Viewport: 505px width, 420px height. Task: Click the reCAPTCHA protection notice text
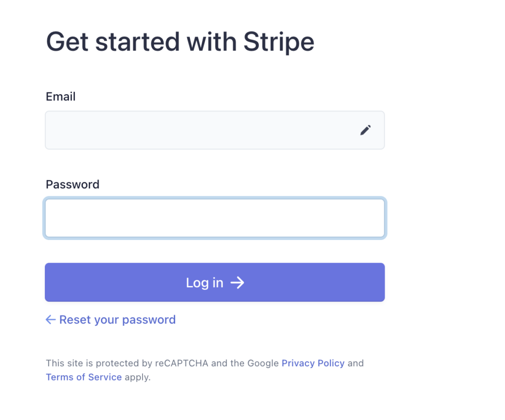tap(205, 370)
